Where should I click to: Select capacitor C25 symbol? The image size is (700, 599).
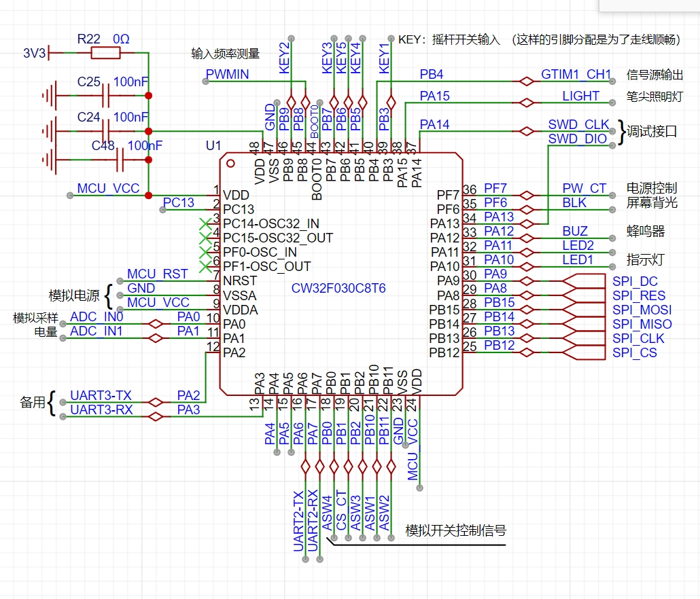tap(105, 96)
